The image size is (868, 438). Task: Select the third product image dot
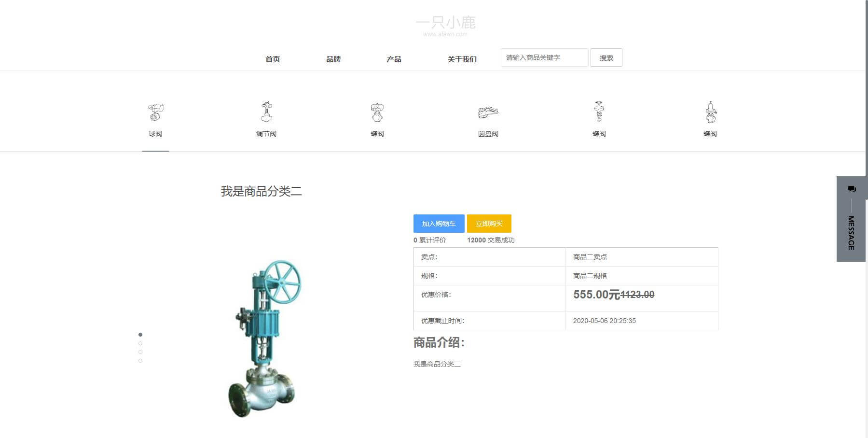click(140, 352)
